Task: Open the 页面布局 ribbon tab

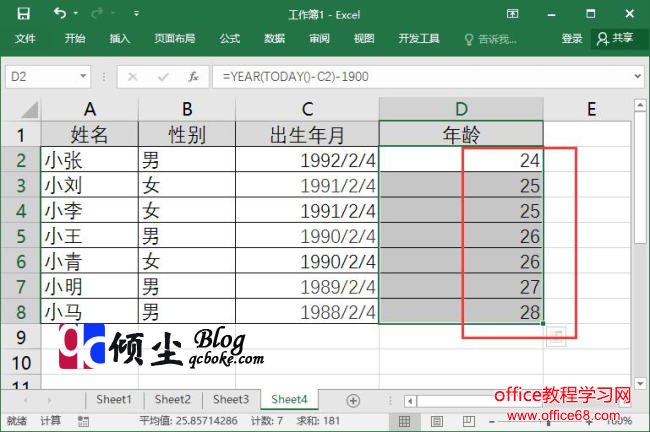Action: pos(175,39)
